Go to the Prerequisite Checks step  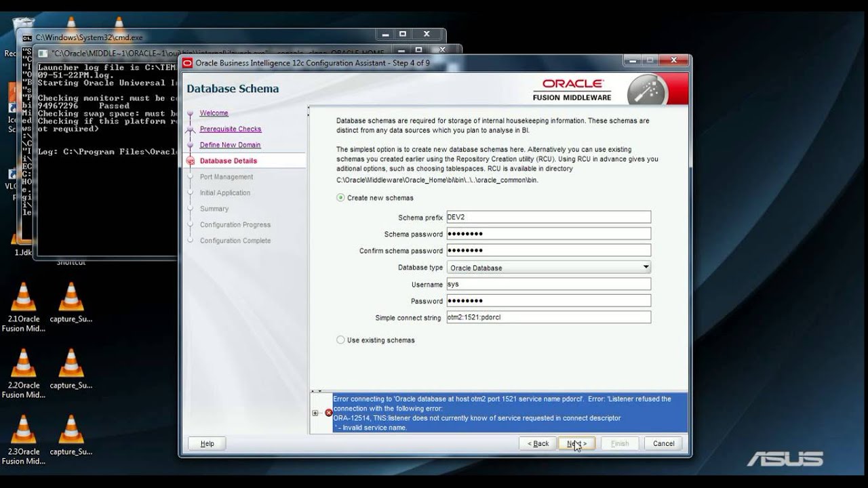(231, 129)
